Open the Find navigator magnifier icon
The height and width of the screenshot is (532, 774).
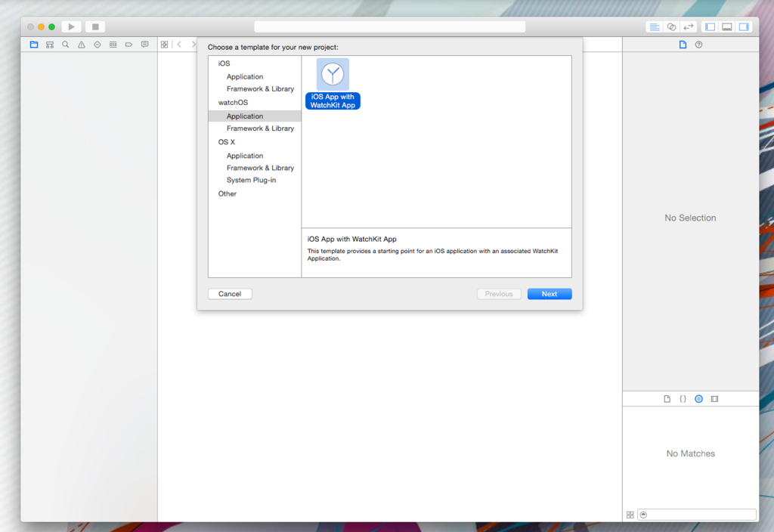click(x=66, y=45)
